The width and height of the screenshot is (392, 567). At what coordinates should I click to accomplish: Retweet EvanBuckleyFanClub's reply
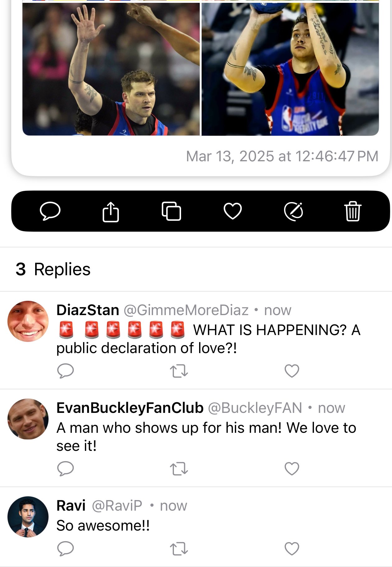[x=179, y=469]
